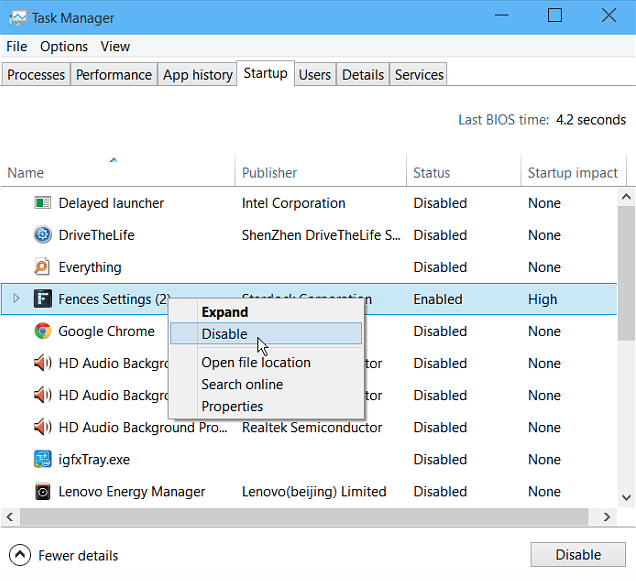Switch to the App history tab

coord(198,75)
